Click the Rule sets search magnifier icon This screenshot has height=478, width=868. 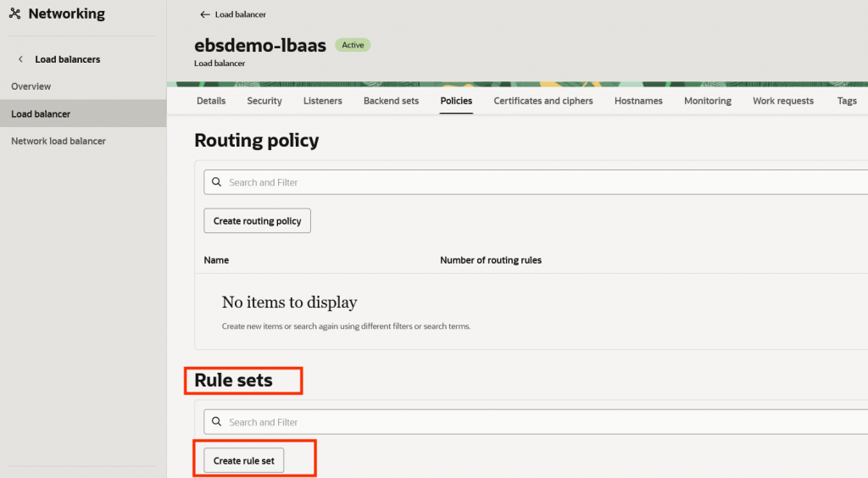click(216, 421)
